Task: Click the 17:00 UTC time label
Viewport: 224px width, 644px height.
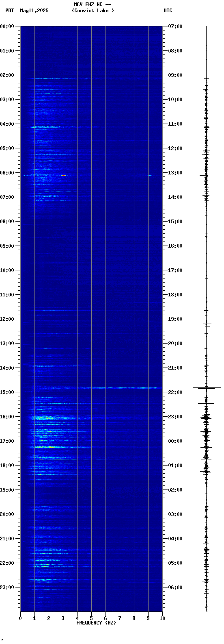Action: click(175, 270)
